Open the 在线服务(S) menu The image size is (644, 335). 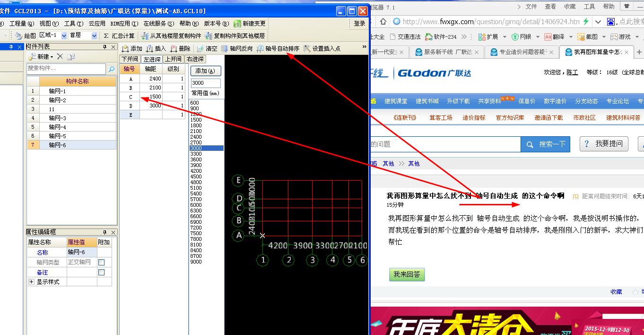[159, 23]
